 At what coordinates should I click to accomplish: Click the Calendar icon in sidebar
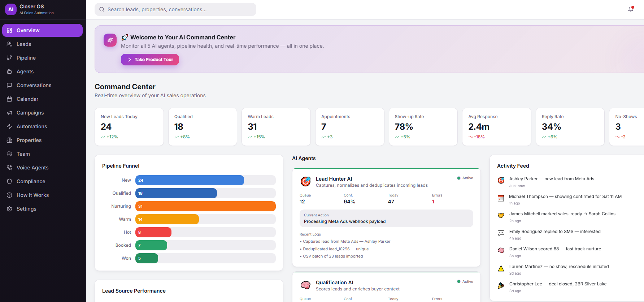pos(9,99)
